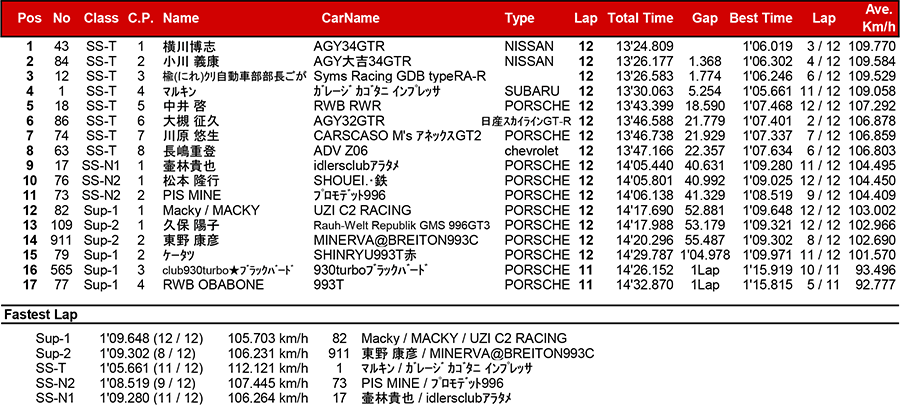Select best time 1'05.661 in table row 4
The image size is (900, 405).
click(x=765, y=92)
